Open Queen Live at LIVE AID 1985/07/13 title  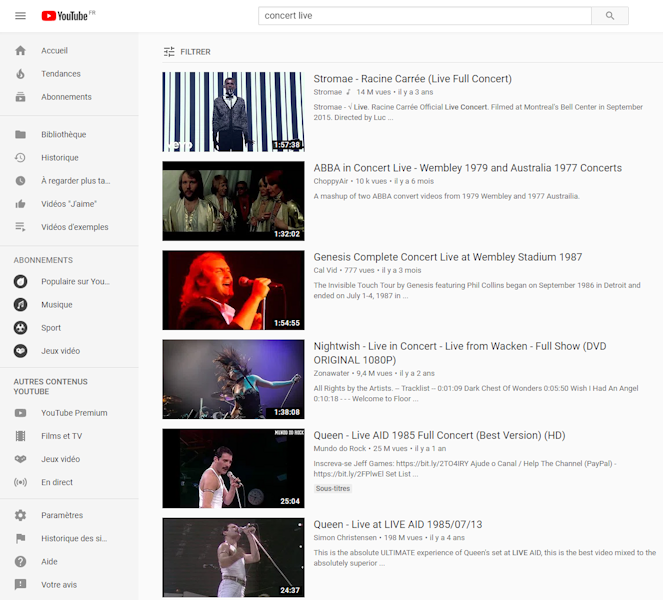pyautogui.click(x=397, y=525)
